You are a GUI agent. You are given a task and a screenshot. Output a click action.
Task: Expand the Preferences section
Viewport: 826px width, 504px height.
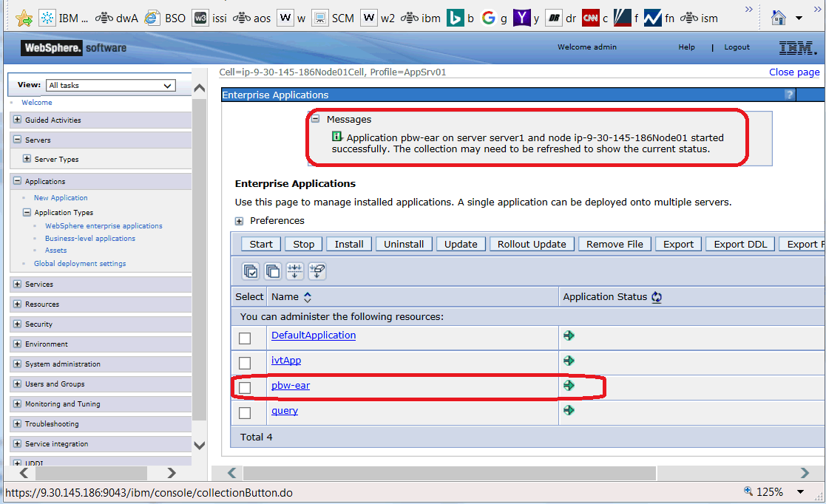239,221
